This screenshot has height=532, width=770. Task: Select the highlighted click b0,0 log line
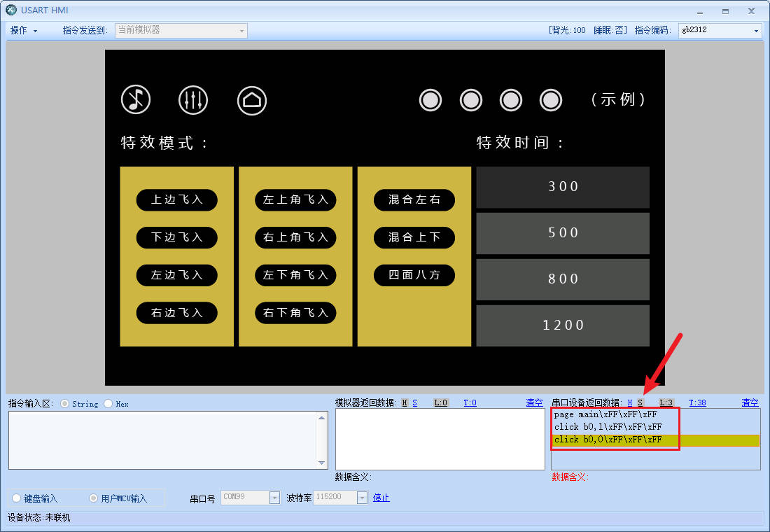[608, 440]
